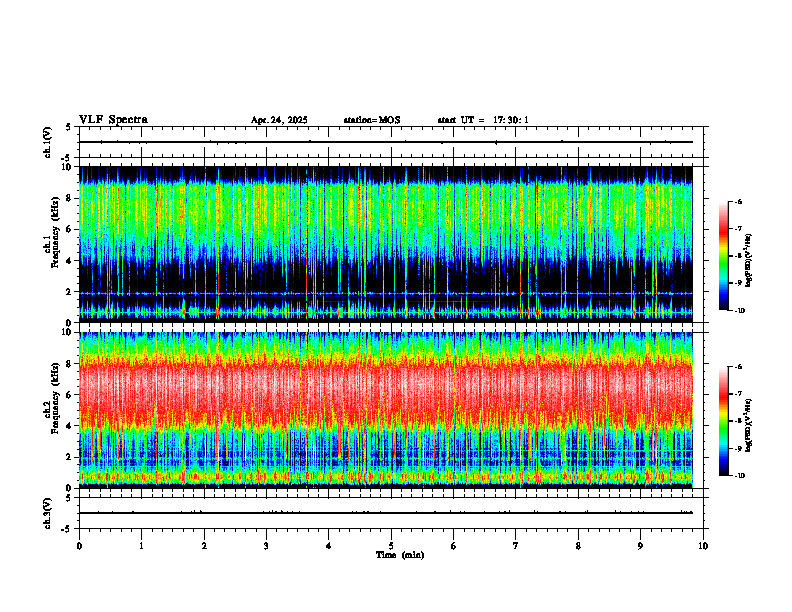Click the 'ch.1 Frequency (kHz)' axis label
This screenshot has height=612, width=792.
tap(52, 232)
